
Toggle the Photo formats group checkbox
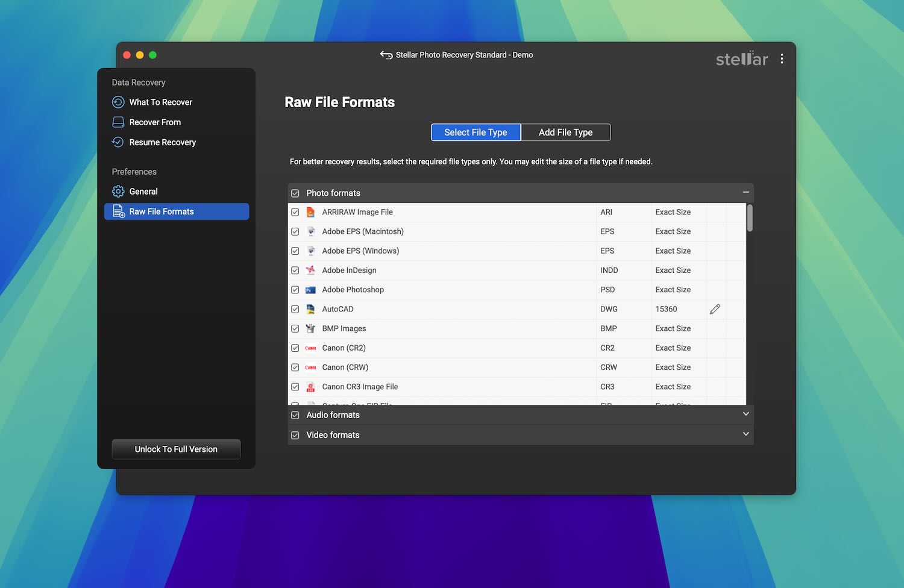[x=295, y=193]
